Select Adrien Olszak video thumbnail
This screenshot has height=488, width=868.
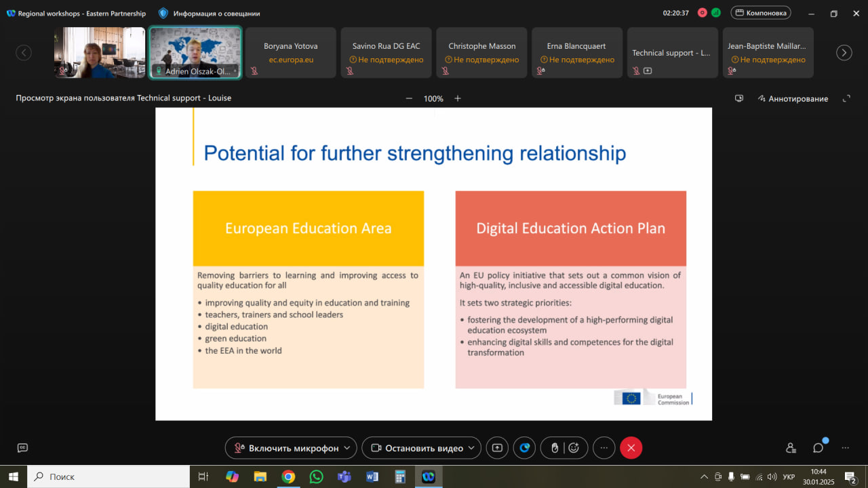[195, 53]
